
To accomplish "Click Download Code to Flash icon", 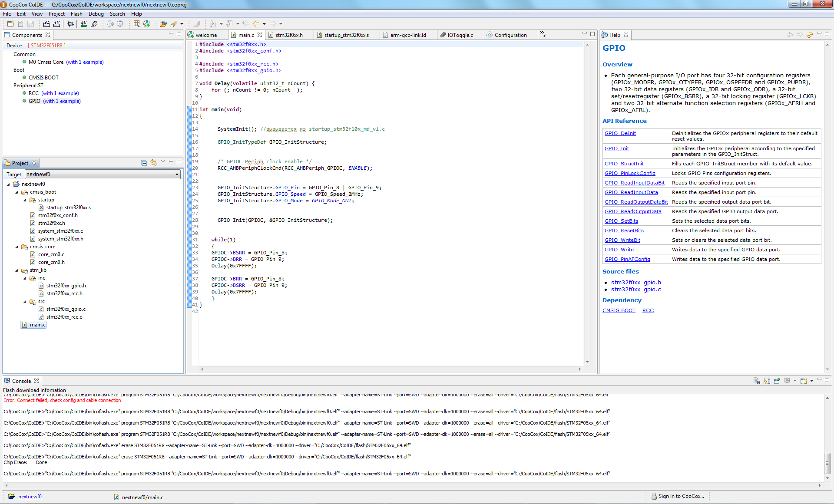I will click(84, 24).
